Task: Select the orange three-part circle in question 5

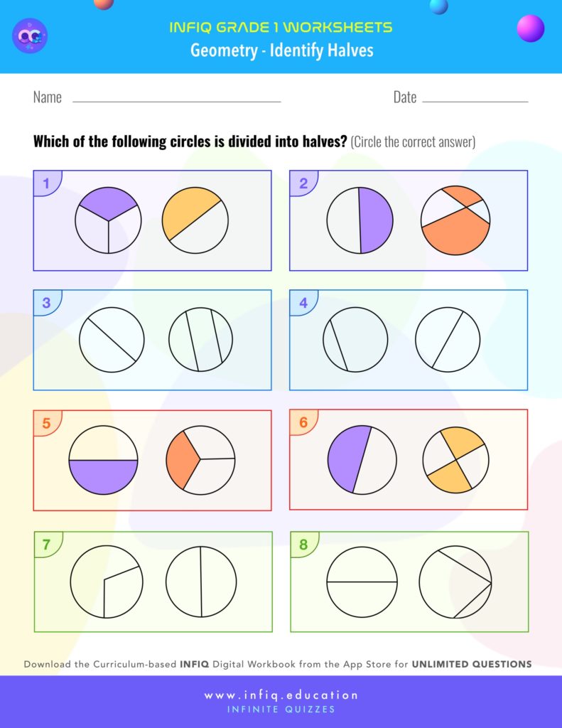Action: [200, 460]
